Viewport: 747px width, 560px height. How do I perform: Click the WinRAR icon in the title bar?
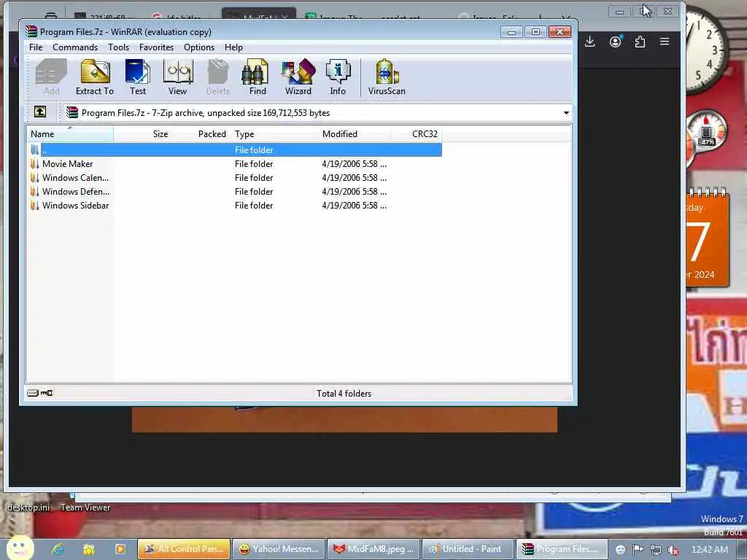point(31,32)
